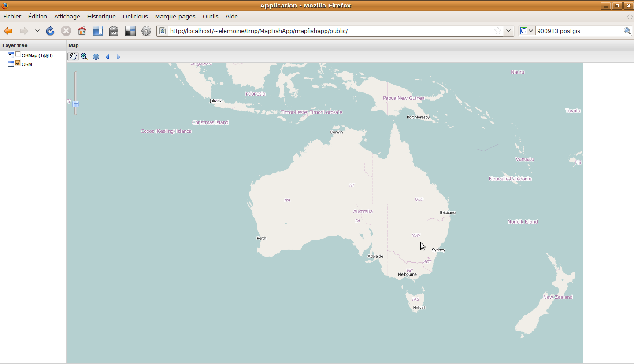Screen dimensions: 634x364
Task: Open the back/forward history dropdown arrow
Action: click(x=37, y=31)
